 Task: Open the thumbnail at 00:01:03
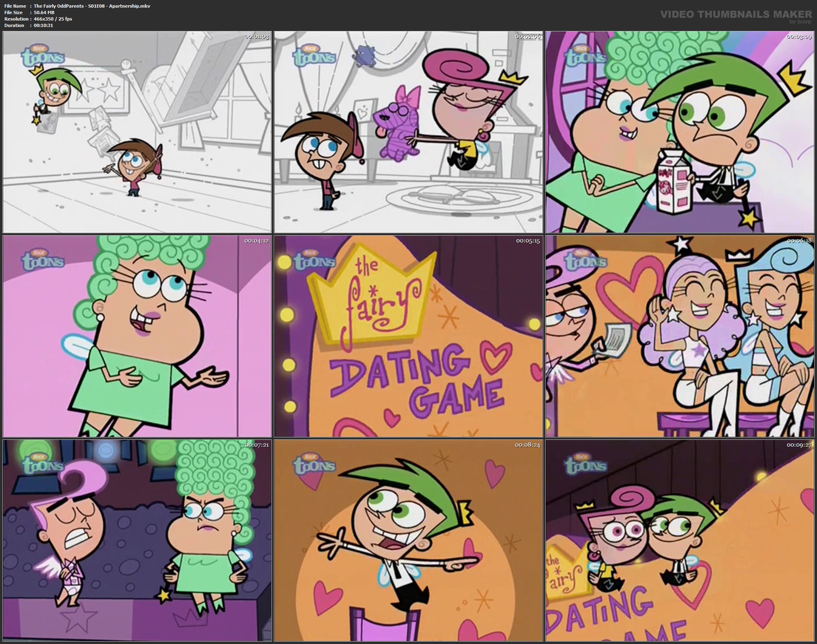137,132
